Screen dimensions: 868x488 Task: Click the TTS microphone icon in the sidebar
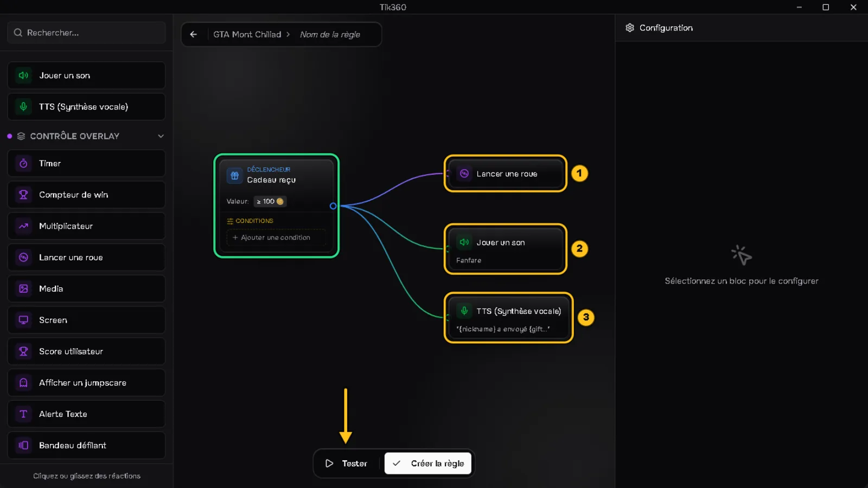(x=23, y=107)
